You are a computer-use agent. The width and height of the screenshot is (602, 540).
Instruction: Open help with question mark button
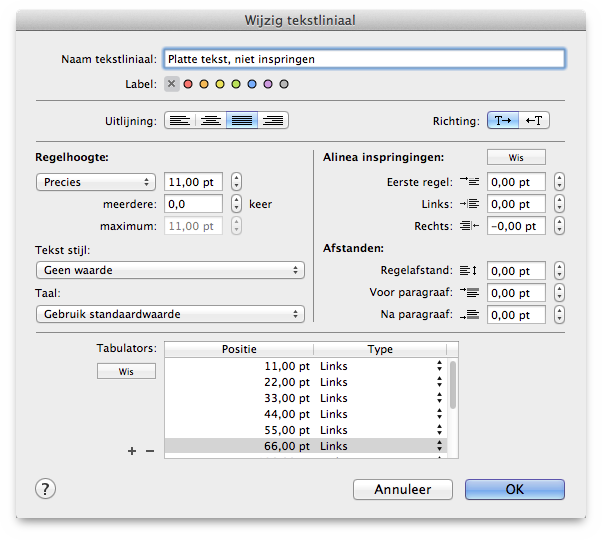coord(46,489)
